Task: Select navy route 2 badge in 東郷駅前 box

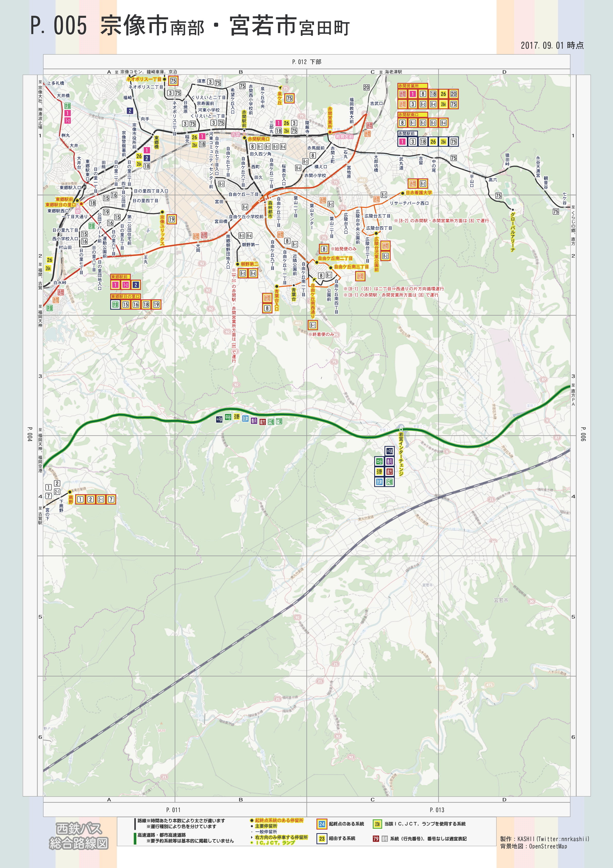Action: point(136,285)
